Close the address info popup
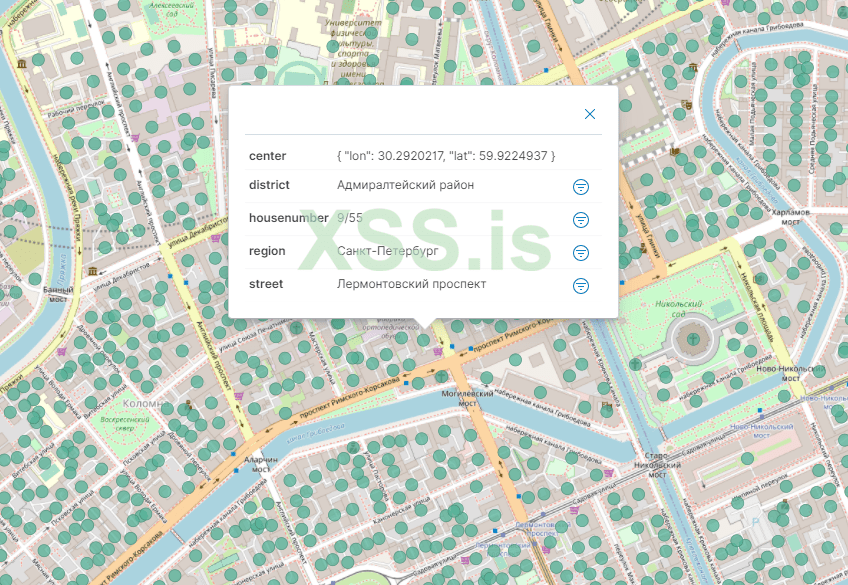 coord(589,114)
